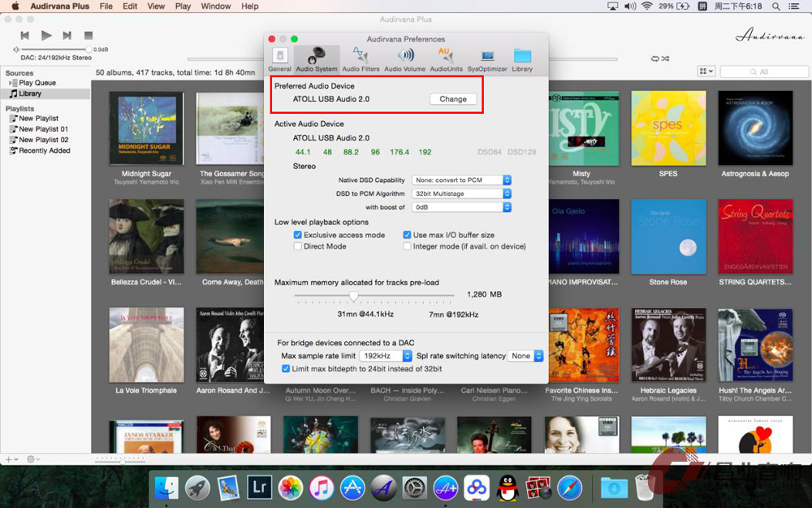This screenshot has width=812, height=508.
Task: Open the Edit menu
Action: (x=130, y=7)
